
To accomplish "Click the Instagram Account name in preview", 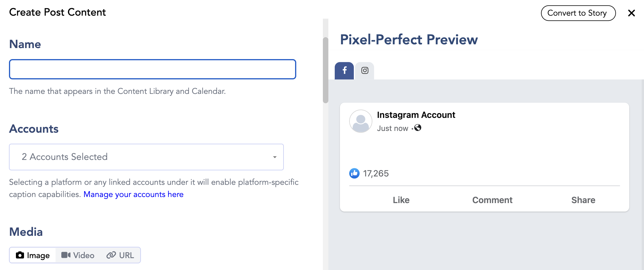I will pyautogui.click(x=416, y=115).
